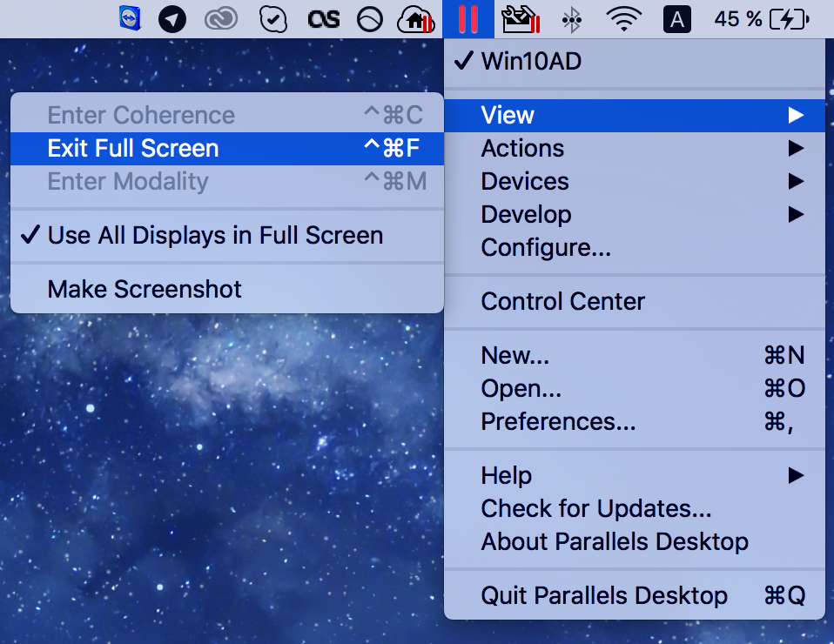Screen dimensions: 834x644
Task: Open Parallels Preferences...
Action: click(634, 421)
